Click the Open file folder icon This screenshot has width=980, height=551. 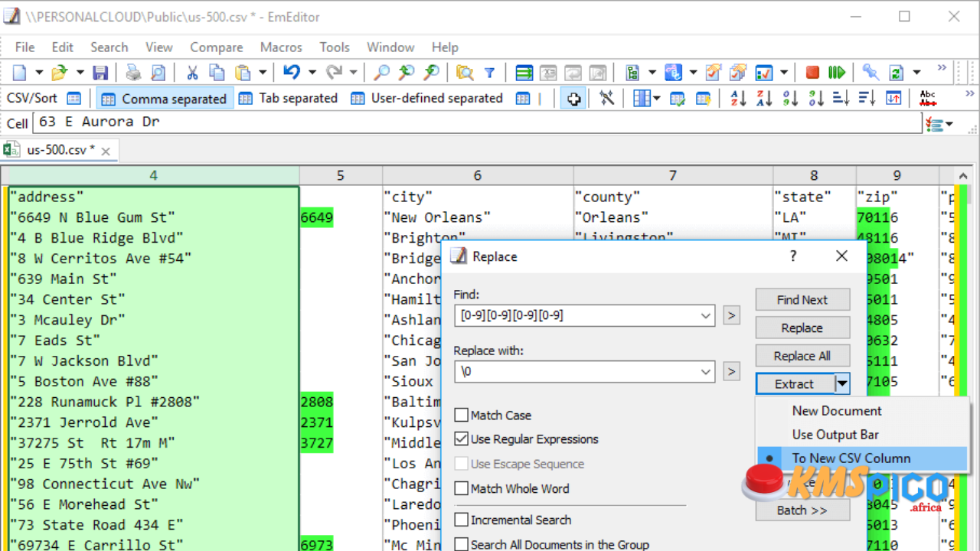pos(59,73)
